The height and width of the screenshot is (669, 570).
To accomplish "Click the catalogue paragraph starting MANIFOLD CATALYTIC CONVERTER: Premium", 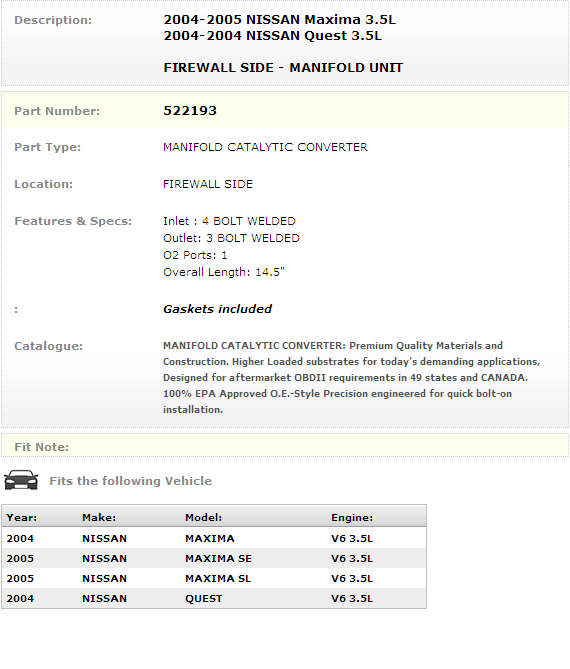I will 352,378.
